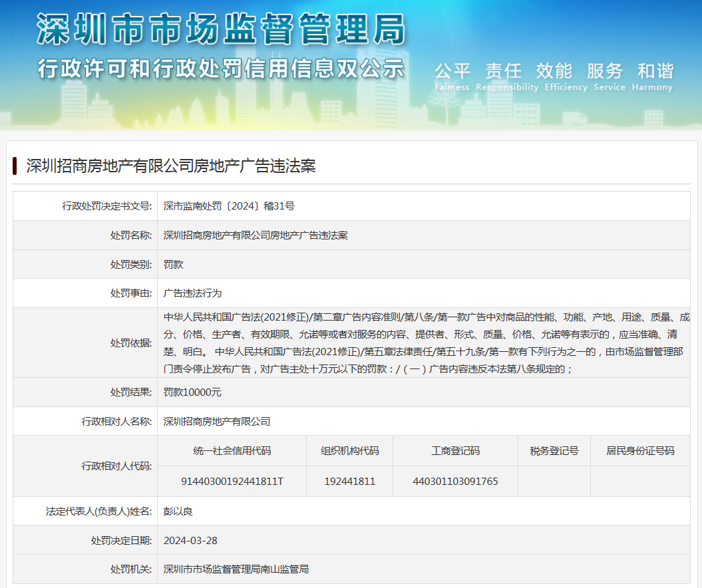Click the authority name 深圳市市场监督管理局南山监管局
The width and height of the screenshot is (702, 588).
[236, 569]
